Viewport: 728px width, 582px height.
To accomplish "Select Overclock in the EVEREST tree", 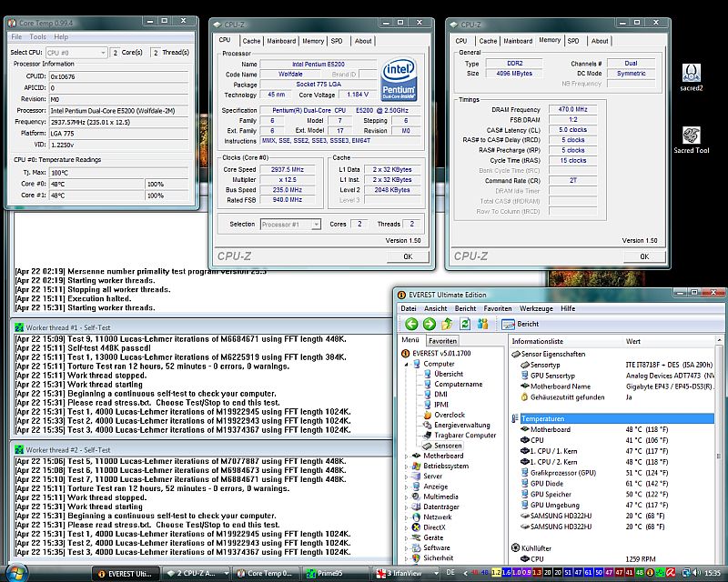I will click(450, 415).
